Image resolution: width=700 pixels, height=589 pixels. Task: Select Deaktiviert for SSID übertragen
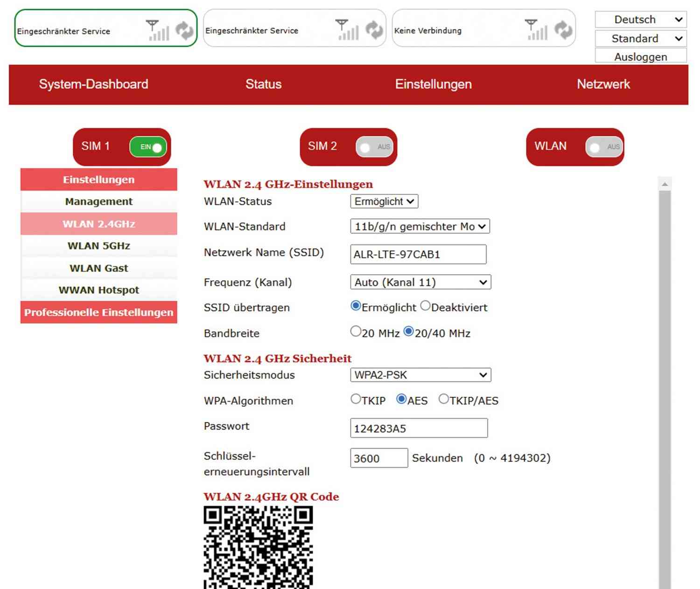click(425, 306)
